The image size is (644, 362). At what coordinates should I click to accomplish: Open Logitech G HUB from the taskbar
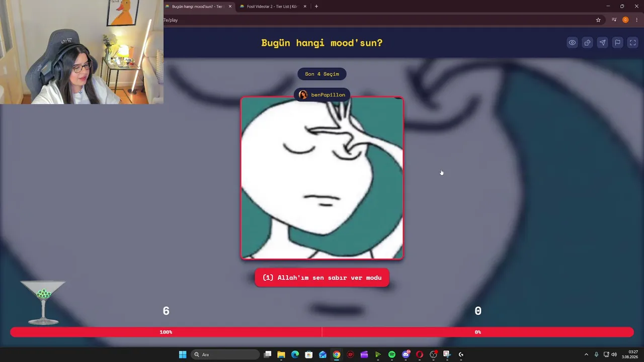coord(461,354)
